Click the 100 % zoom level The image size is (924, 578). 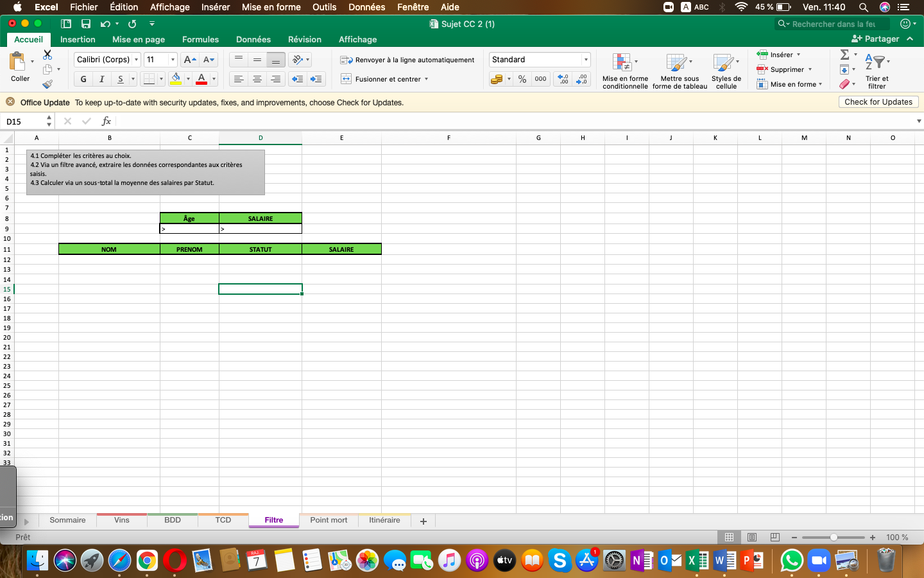click(x=897, y=538)
